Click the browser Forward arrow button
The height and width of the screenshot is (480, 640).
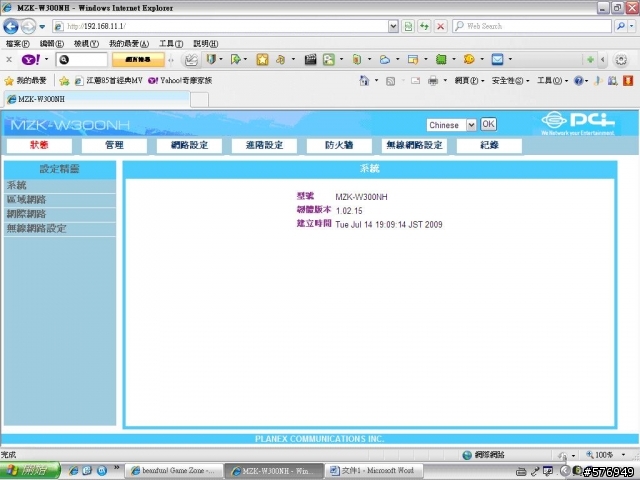(28, 27)
